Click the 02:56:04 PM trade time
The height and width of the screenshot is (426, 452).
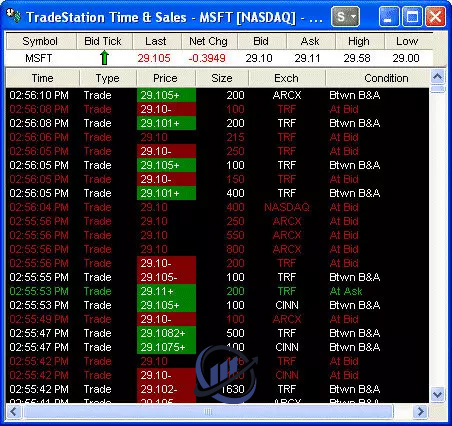coord(39,207)
